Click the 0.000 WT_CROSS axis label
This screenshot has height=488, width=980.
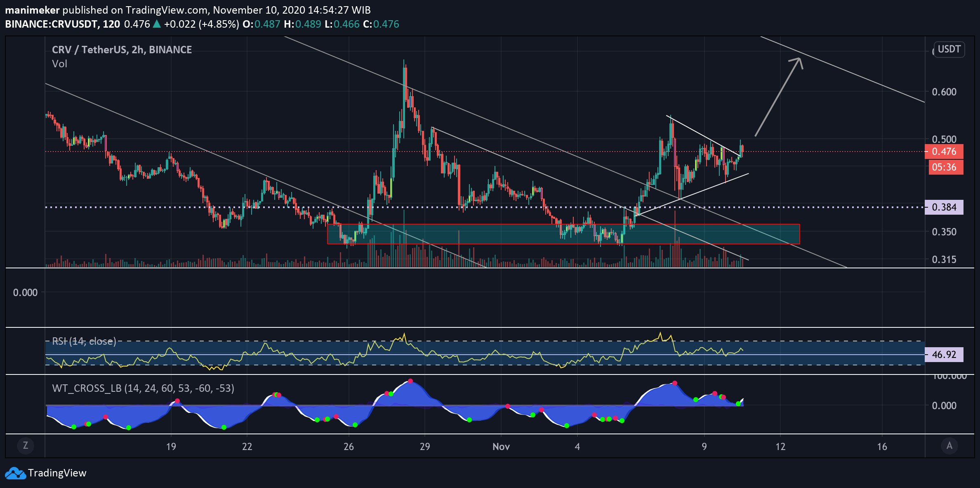pos(944,406)
